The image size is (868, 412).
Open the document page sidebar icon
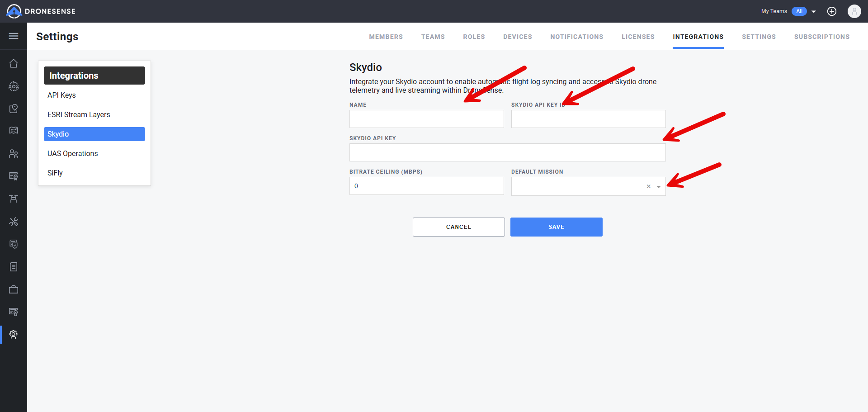[14, 267]
